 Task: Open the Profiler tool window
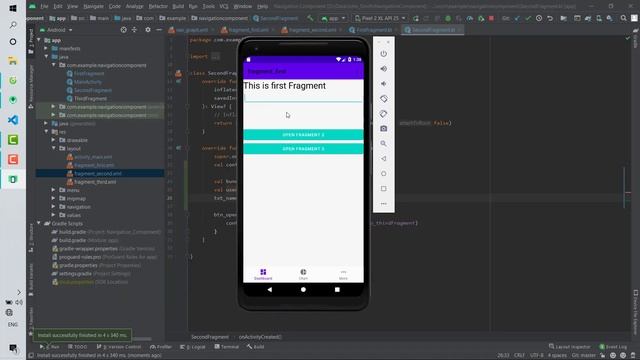[161, 347]
